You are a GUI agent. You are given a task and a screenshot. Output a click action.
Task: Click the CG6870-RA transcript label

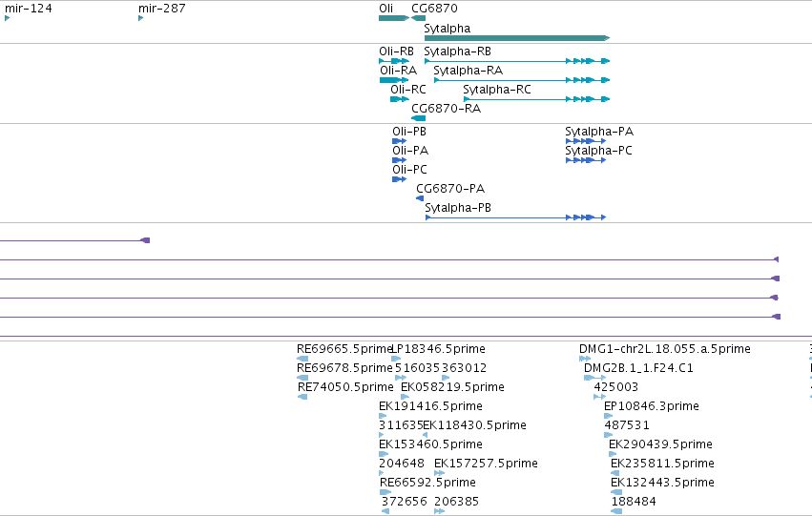click(446, 109)
